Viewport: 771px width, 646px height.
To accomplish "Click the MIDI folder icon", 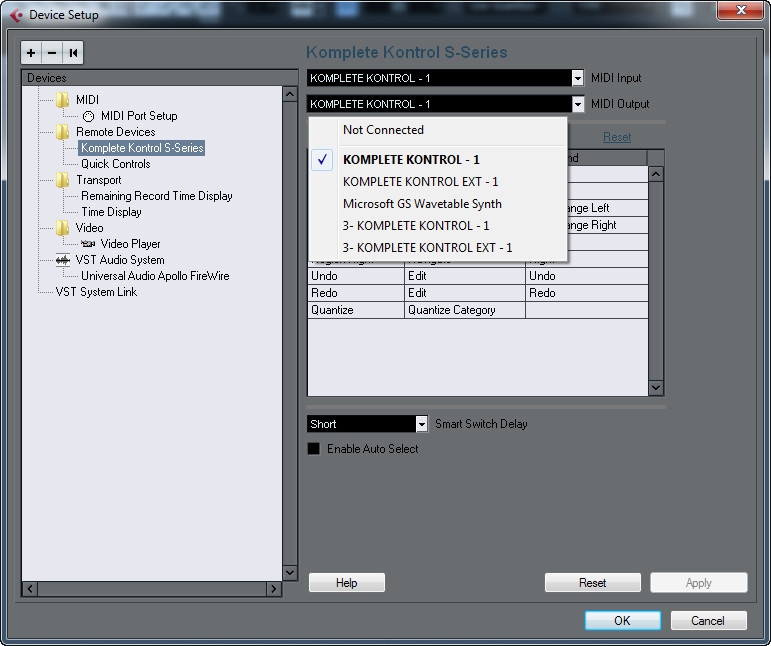I will point(62,100).
